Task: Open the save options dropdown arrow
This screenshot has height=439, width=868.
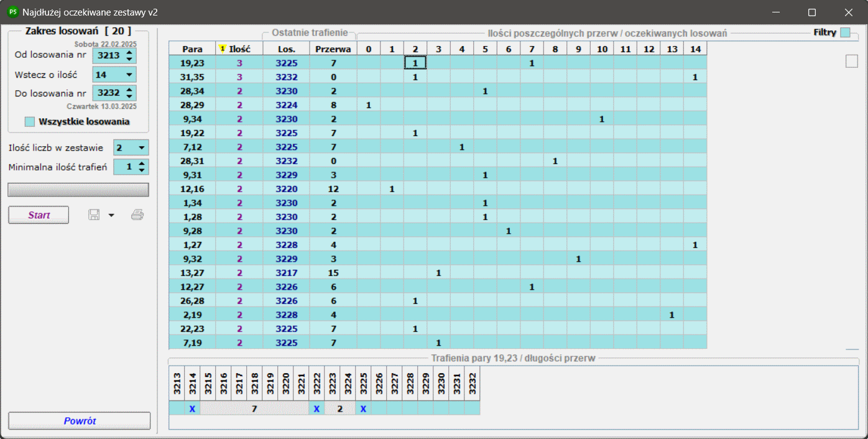Action: pyautogui.click(x=111, y=215)
